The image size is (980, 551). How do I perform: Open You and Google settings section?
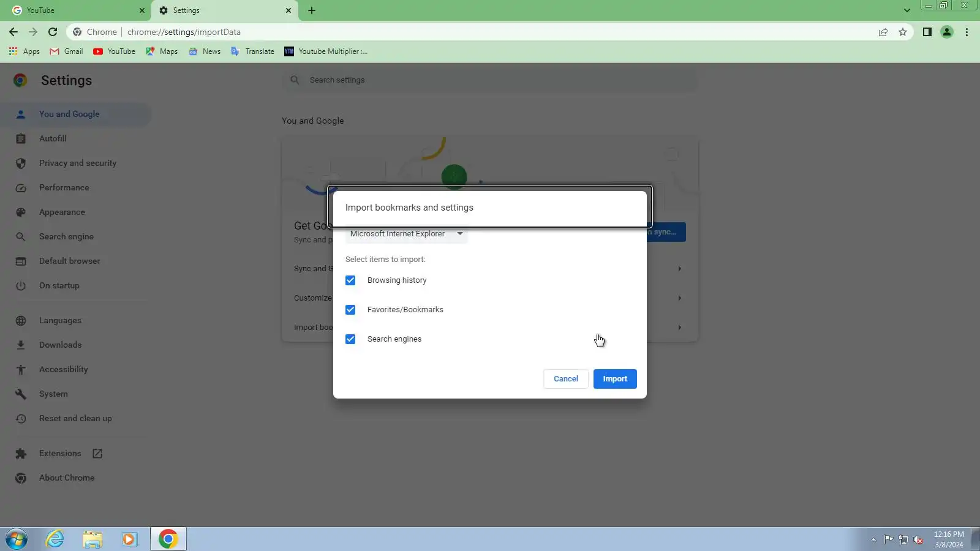(77, 114)
